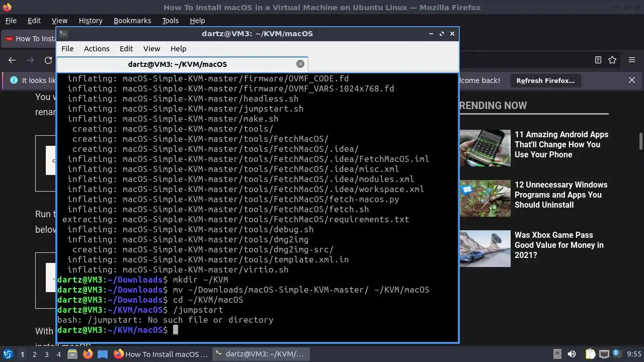
Task: Open Firefox History menu
Action: pyautogui.click(x=91, y=21)
